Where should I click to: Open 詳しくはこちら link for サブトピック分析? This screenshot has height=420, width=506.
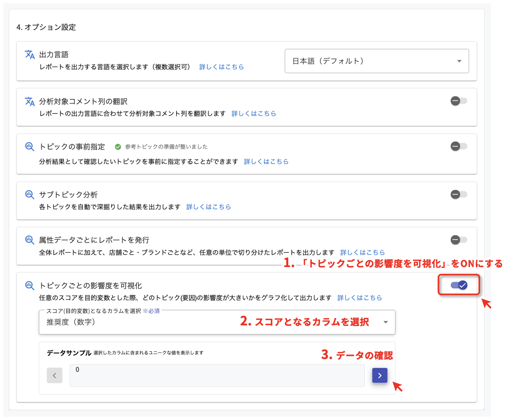209,207
